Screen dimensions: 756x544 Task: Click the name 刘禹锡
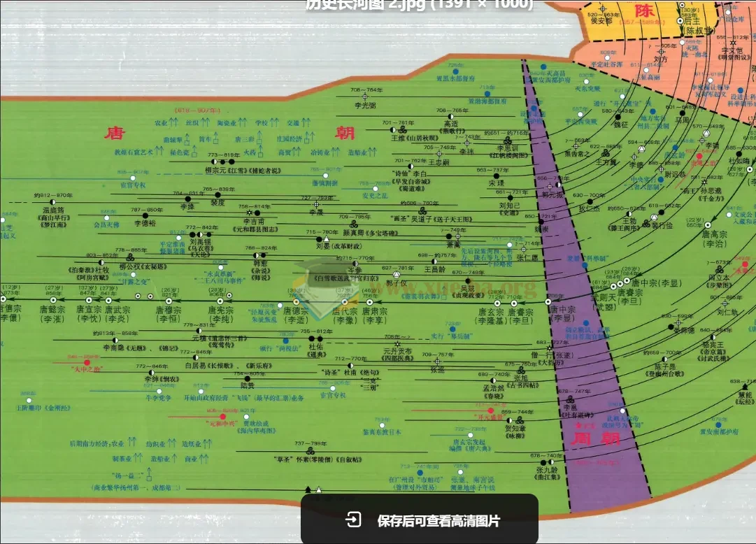click(200, 241)
